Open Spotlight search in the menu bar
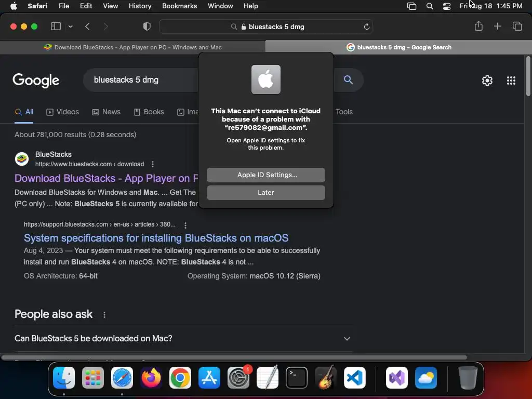 click(x=430, y=6)
